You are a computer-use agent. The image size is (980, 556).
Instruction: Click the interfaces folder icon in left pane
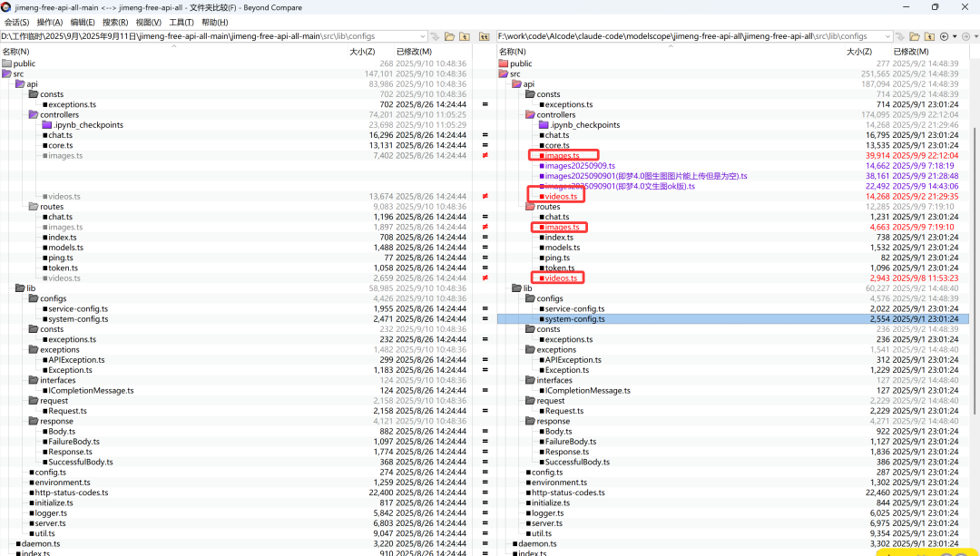coord(34,380)
